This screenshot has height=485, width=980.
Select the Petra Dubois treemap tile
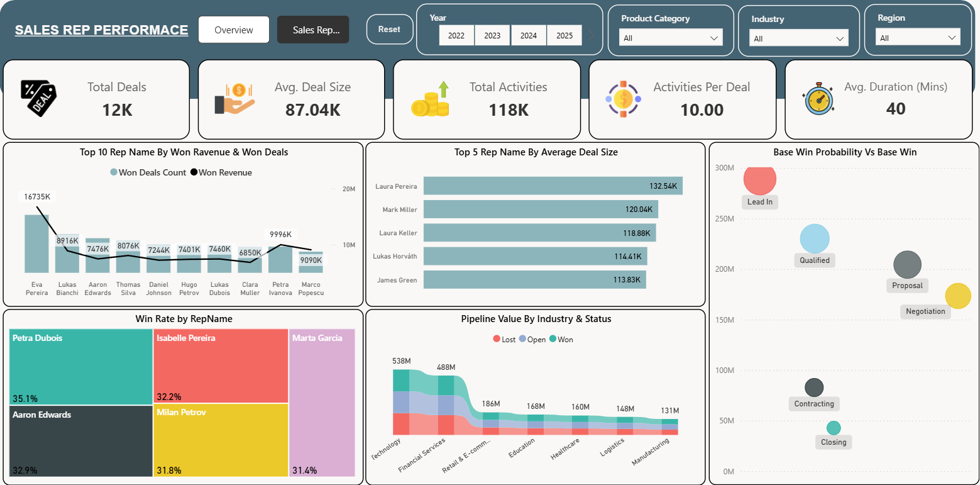click(81, 367)
